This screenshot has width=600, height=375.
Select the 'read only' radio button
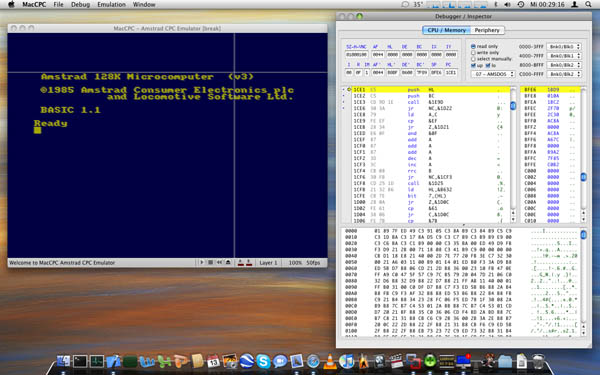473,46
